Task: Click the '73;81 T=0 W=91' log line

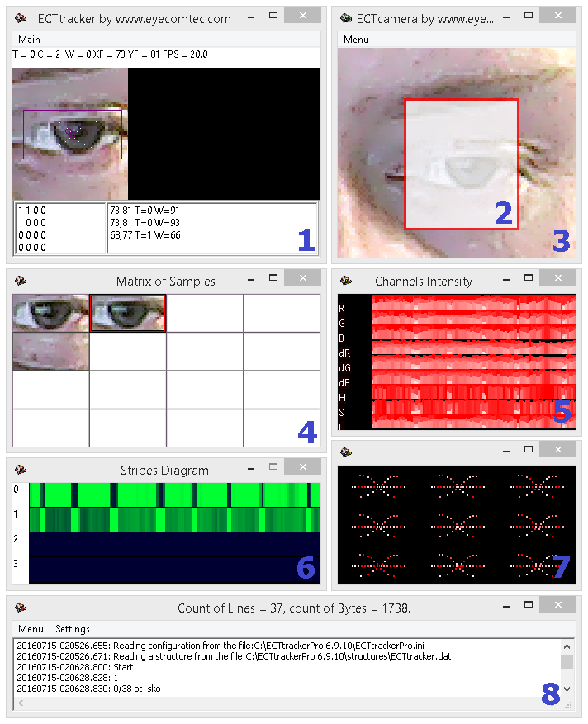Action: (145, 211)
